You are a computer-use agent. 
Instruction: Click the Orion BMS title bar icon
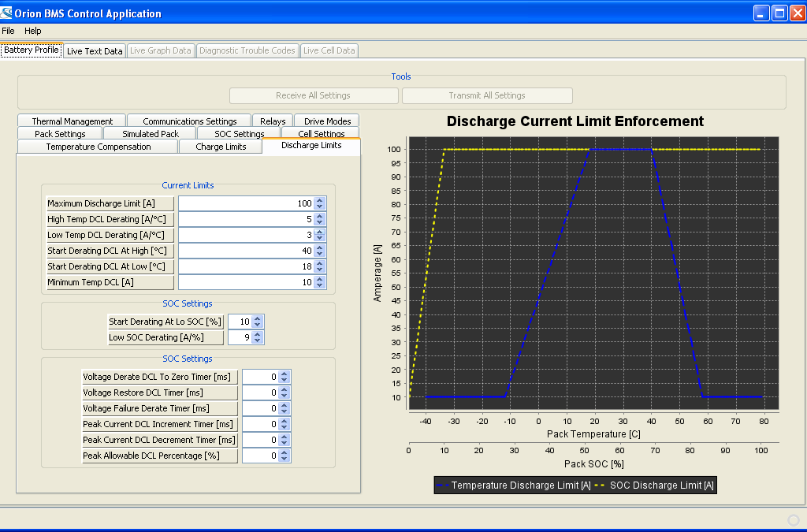[6, 13]
